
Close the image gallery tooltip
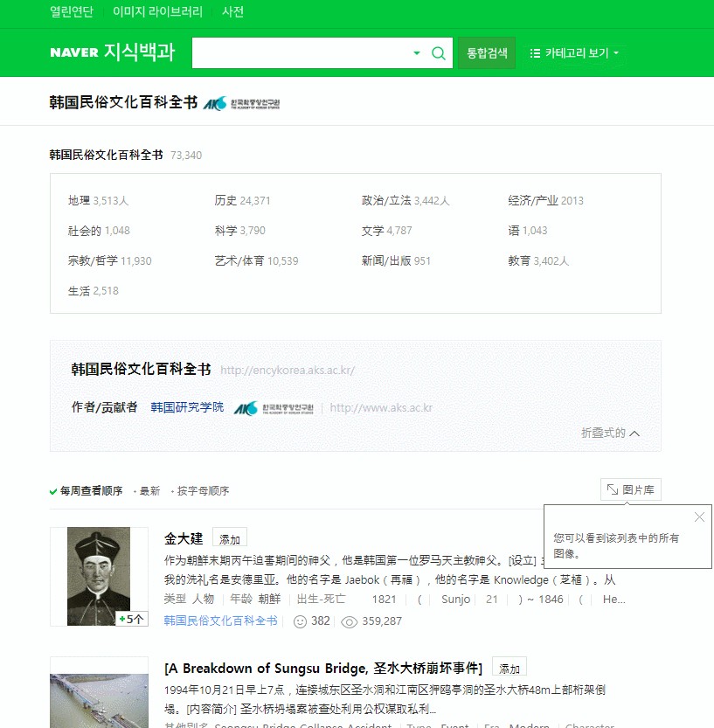click(x=699, y=517)
